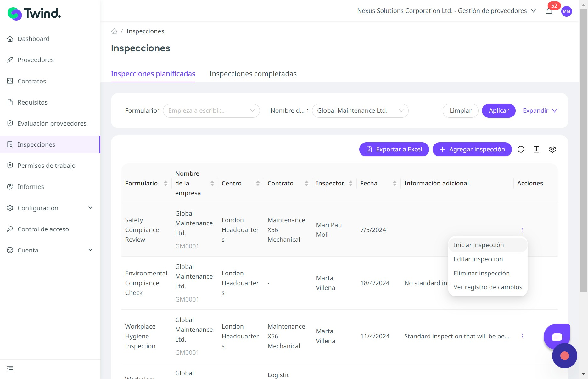
Task: Go to Proveedores in the sidebar
Action: 36,60
